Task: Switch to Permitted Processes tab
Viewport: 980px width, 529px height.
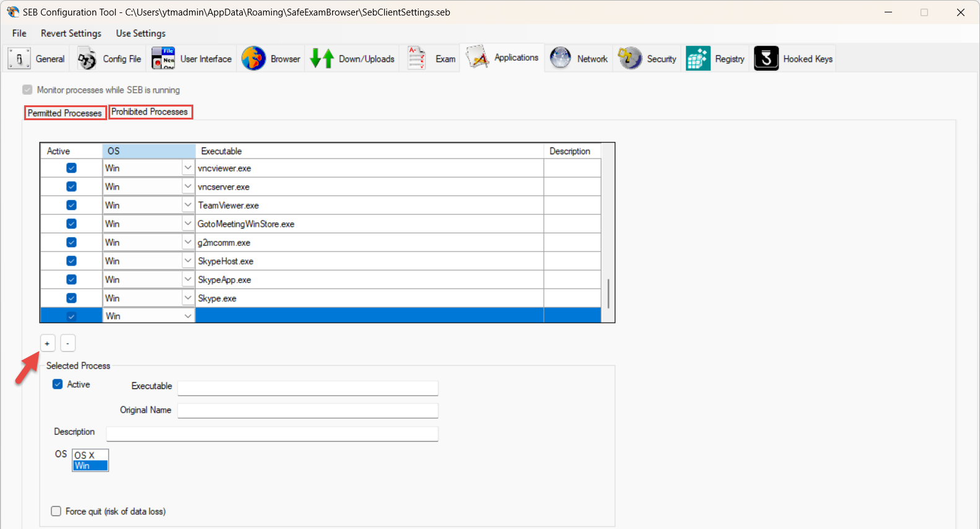Action: pyautogui.click(x=65, y=113)
